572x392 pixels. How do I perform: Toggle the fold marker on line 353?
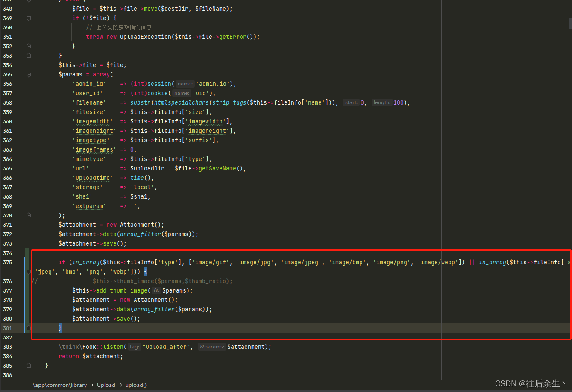(x=29, y=56)
